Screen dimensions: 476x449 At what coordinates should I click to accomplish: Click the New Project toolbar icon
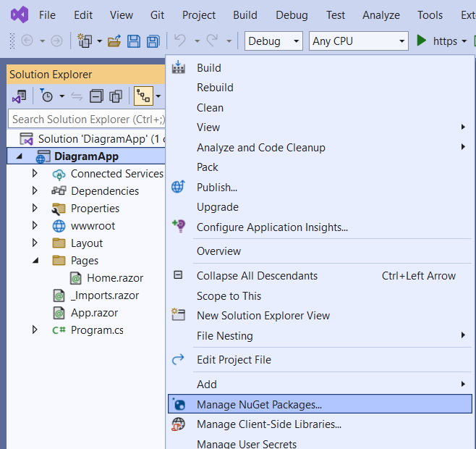tap(85, 41)
